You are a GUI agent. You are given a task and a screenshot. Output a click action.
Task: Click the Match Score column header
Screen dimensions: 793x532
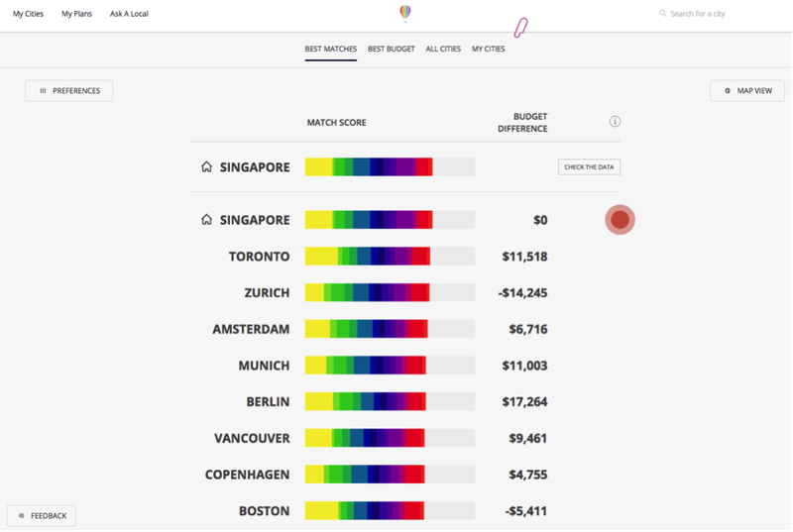336,123
